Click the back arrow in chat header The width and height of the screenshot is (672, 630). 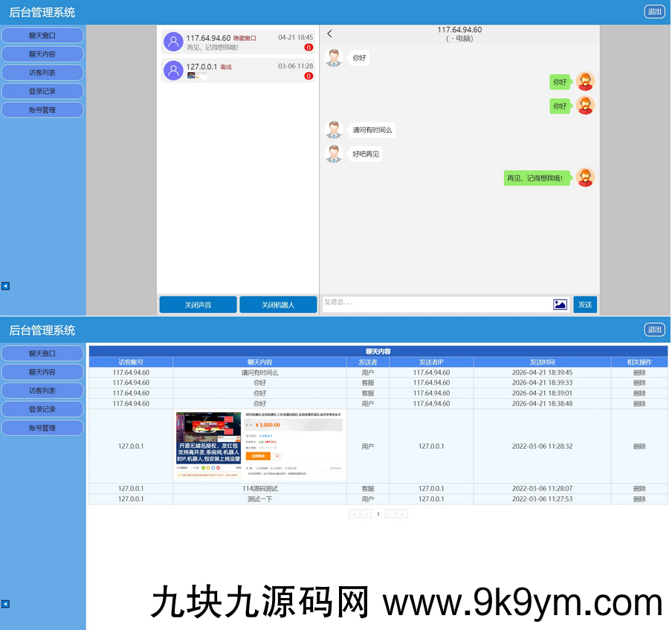(x=329, y=33)
